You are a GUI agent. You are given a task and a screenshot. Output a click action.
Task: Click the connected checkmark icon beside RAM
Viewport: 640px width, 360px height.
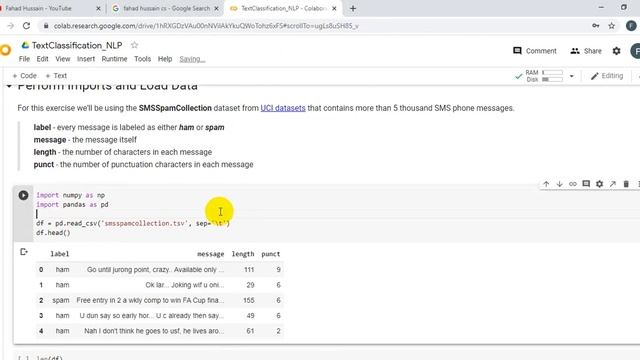(518, 76)
